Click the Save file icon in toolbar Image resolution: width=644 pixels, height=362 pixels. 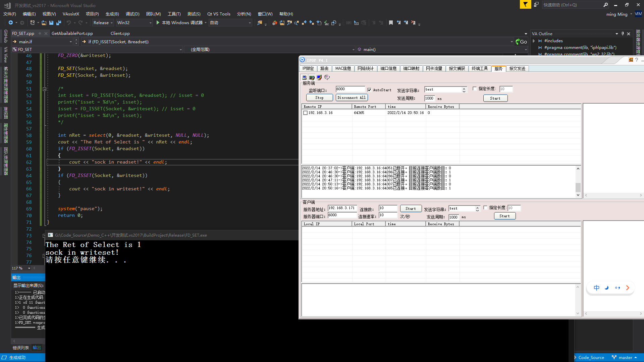point(51,23)
